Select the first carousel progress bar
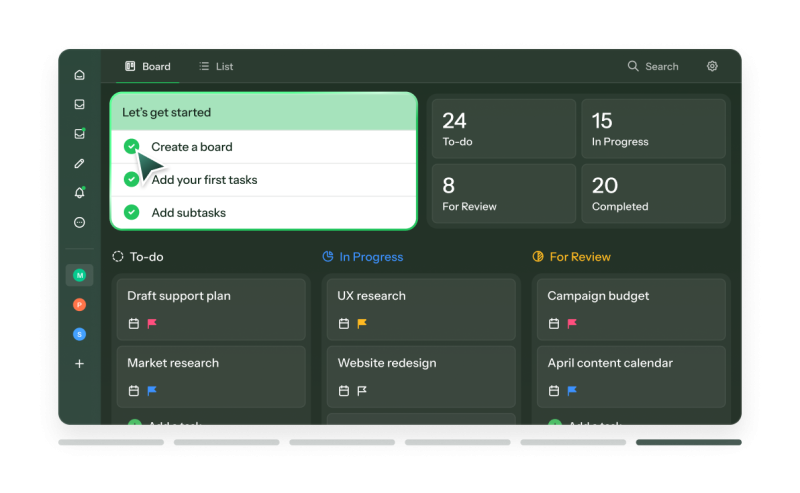The image size is (800, 493). tap(111, 442)
